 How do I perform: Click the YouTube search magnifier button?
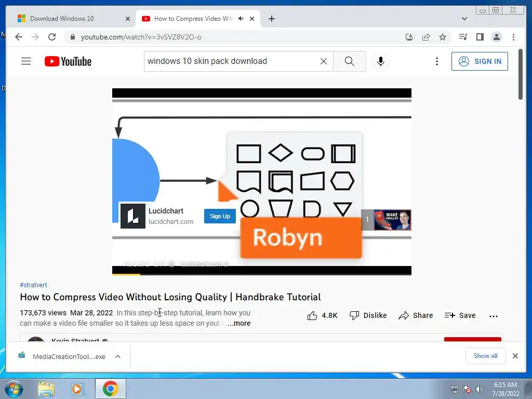350,61
